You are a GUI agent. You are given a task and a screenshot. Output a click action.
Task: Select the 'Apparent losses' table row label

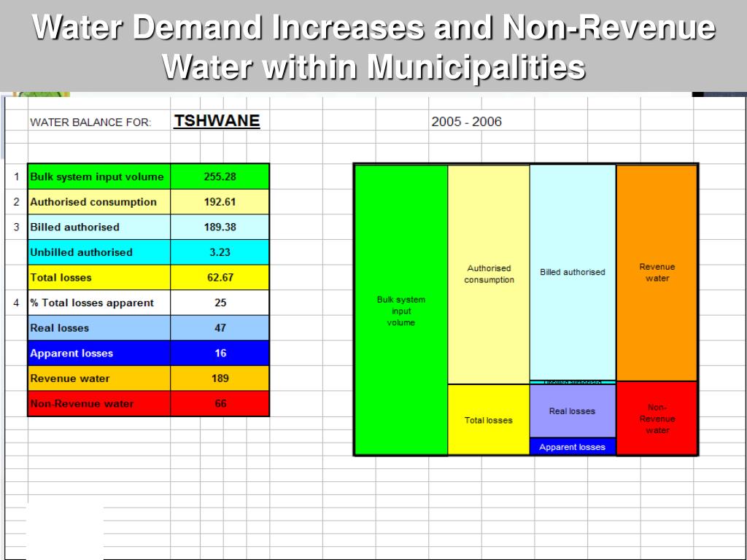(x=99, y=354)
